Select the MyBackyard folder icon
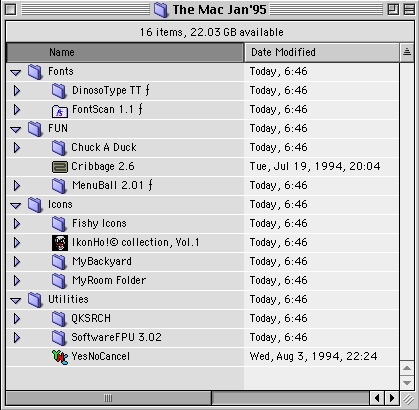 tap(59, 262)
